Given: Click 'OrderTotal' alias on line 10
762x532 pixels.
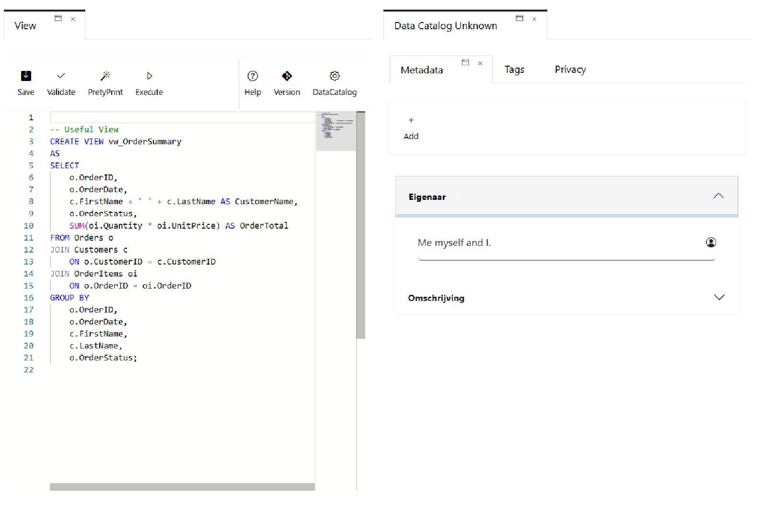Looking at the screenshot, I should pos(264,225).
